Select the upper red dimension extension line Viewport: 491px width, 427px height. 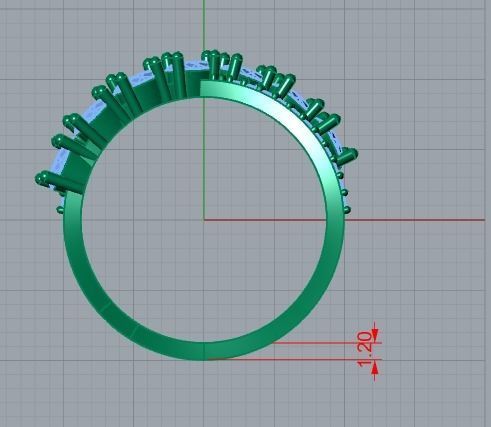point(328,342)
